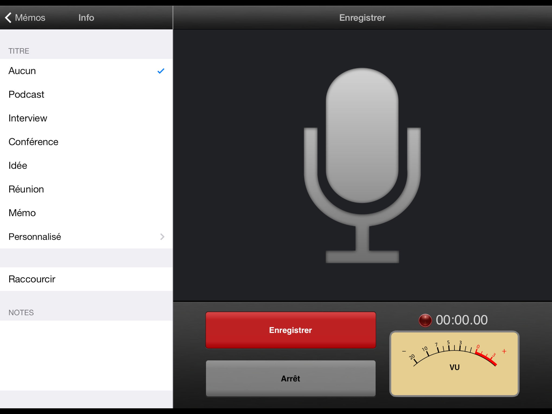Screen dimensions: 552x414
Task: Set title to Conférence
Action: point(86,142)
